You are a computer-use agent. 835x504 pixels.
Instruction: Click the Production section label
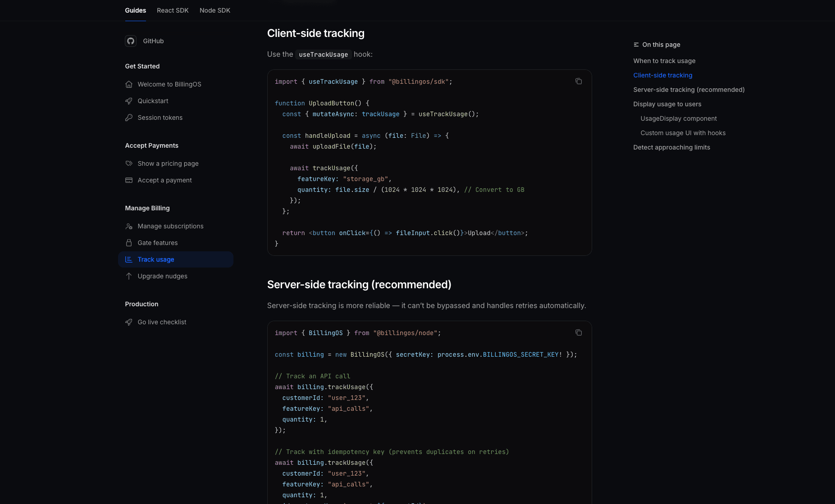tap(141, 304)
